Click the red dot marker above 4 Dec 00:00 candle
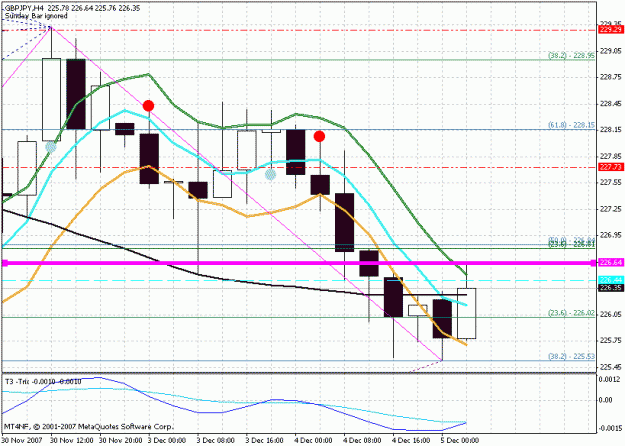Screen dimensions: 625x446 tap(319, 136)
